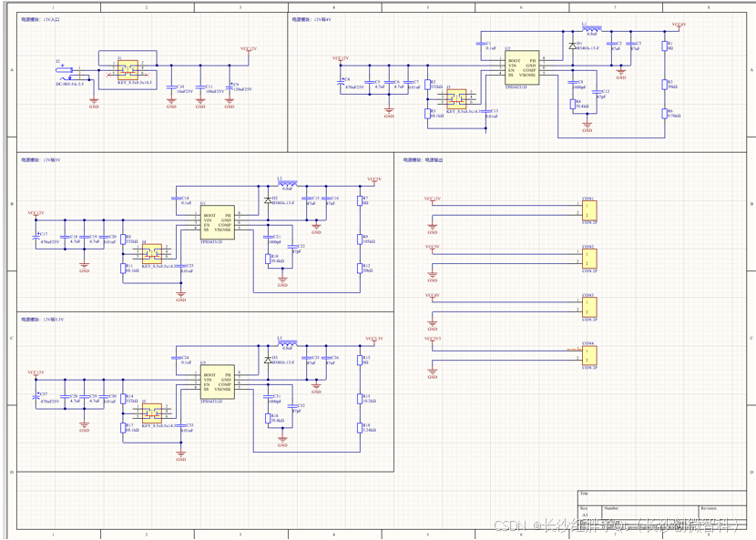Viewport: 756px width, 540px height.
Task: Select connector CON4 at bottom of outputs
Action: coord(589,355)
